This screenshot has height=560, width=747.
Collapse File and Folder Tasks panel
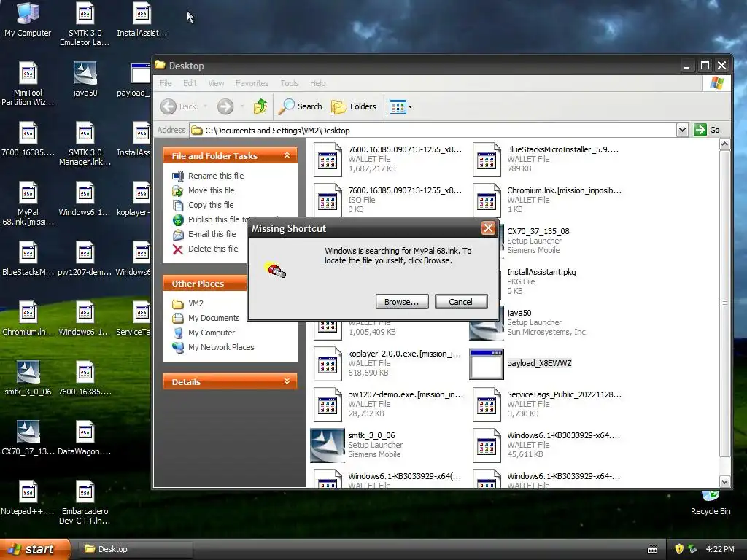coord(287,155)
